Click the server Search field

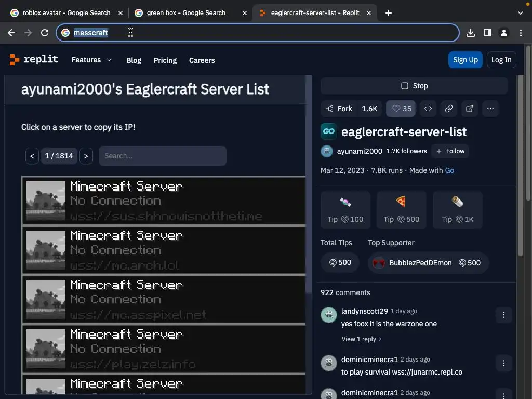point(163,156)
